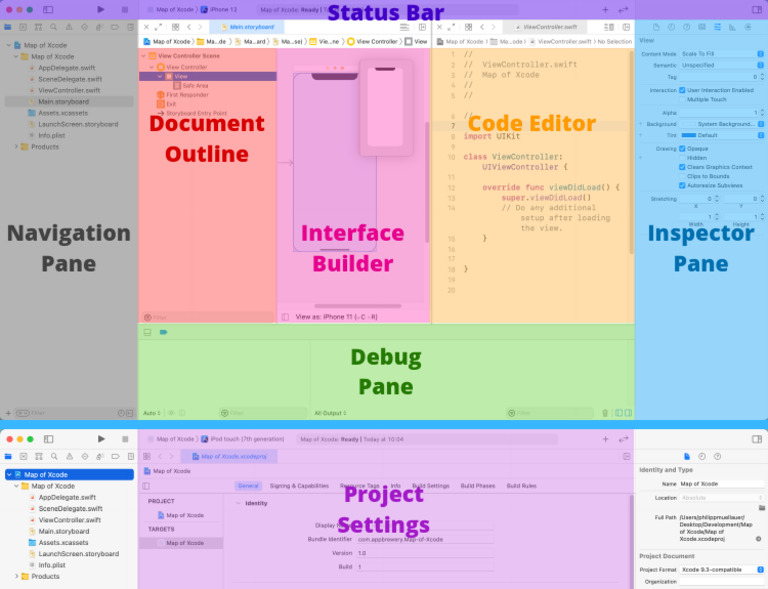This screenshot has width=768, height=589.
Task: Open the All Output dropdown in debug console
Action: coord(331,413)
